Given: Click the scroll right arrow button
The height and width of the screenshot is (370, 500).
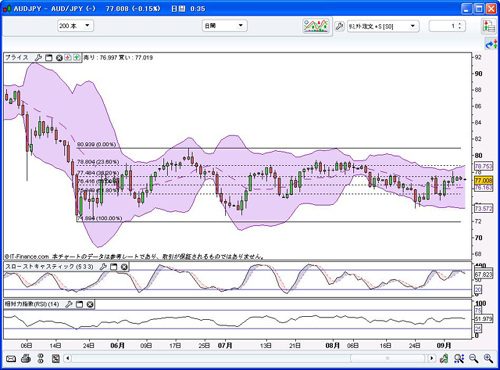Looking at the screenshot, I should click(432, 358).
